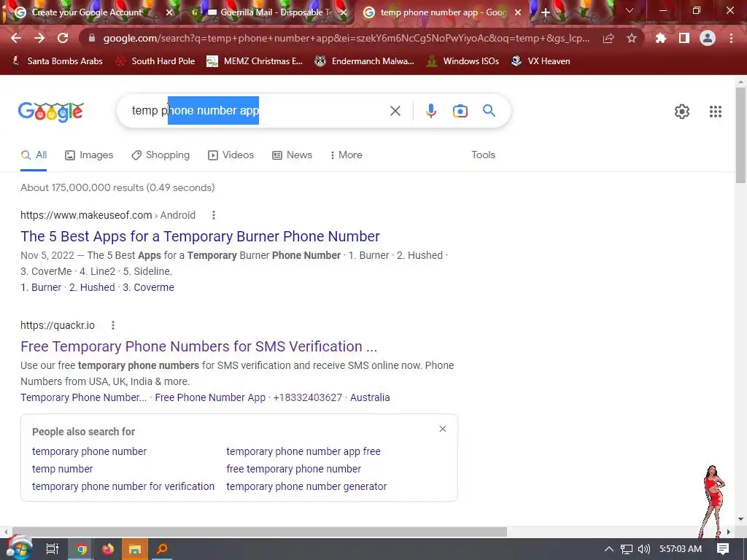Search by image with camera icon

coord(460,111)
